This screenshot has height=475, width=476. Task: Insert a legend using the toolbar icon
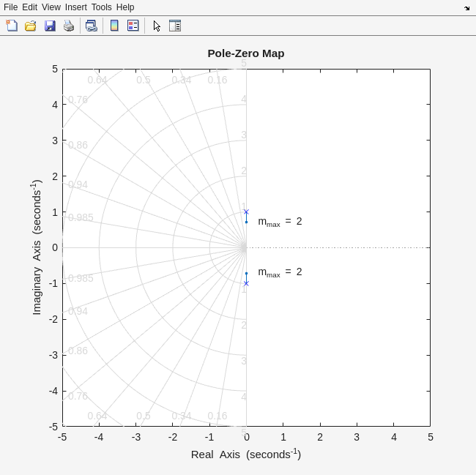[x=133, y=26]
